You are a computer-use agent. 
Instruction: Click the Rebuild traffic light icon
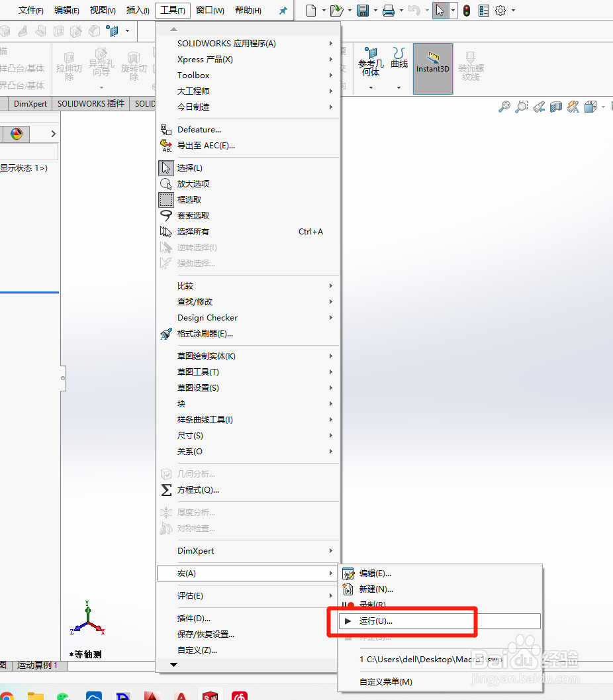tap(467, 11)
